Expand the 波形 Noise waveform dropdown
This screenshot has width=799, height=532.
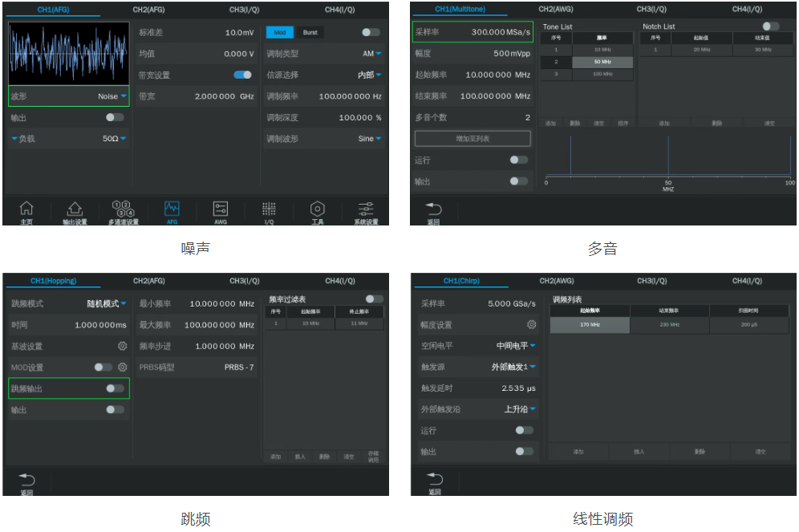112,96
